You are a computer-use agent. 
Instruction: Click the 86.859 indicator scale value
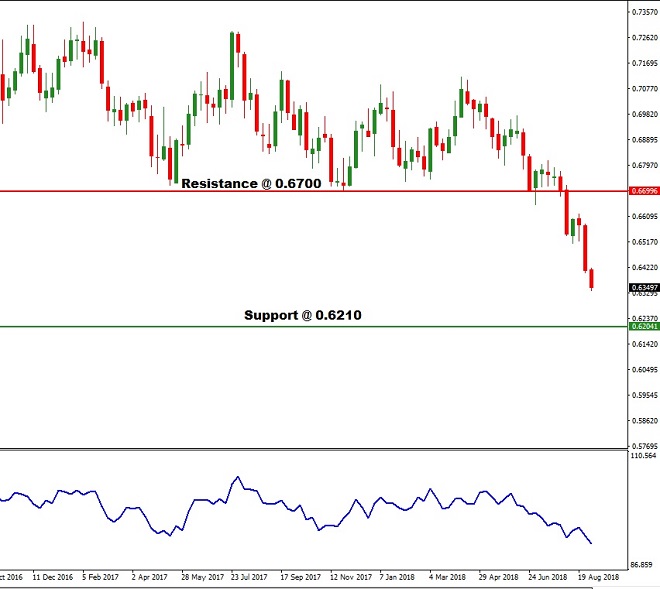(642, 565)
